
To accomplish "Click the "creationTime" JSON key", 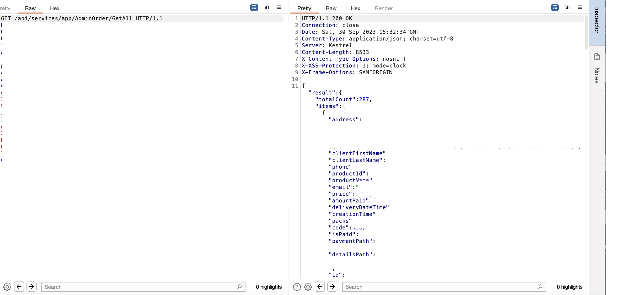I will (352, 214).
